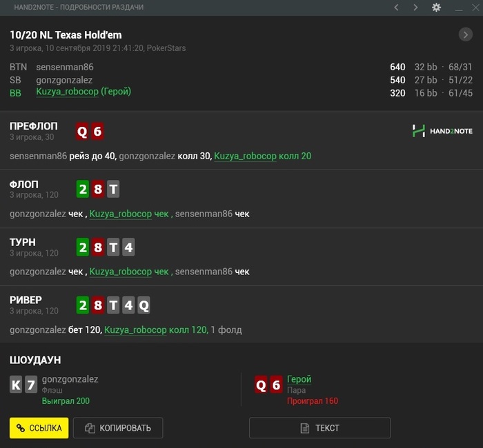
Task: Click Герой link in showdown section
Action: pos(299,379)
